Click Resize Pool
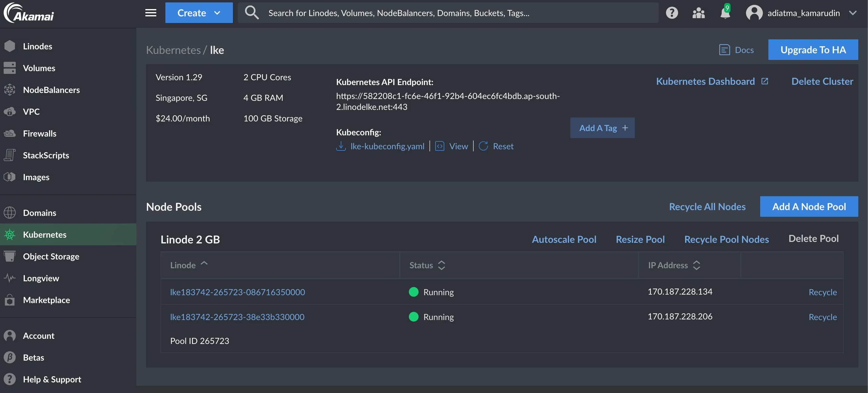This screenshot has width=868, height=393. (640, 239)
